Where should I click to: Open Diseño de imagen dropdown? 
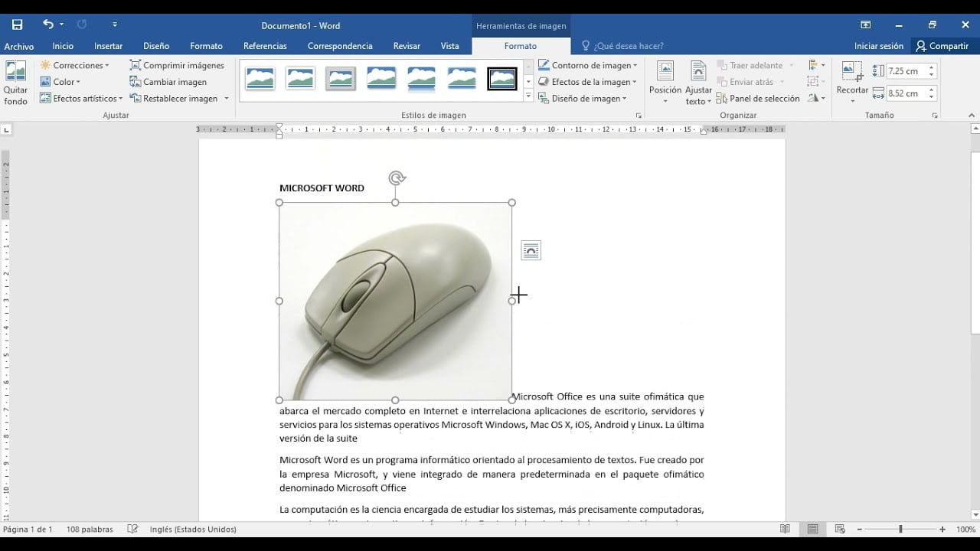(x=582, y=98)
